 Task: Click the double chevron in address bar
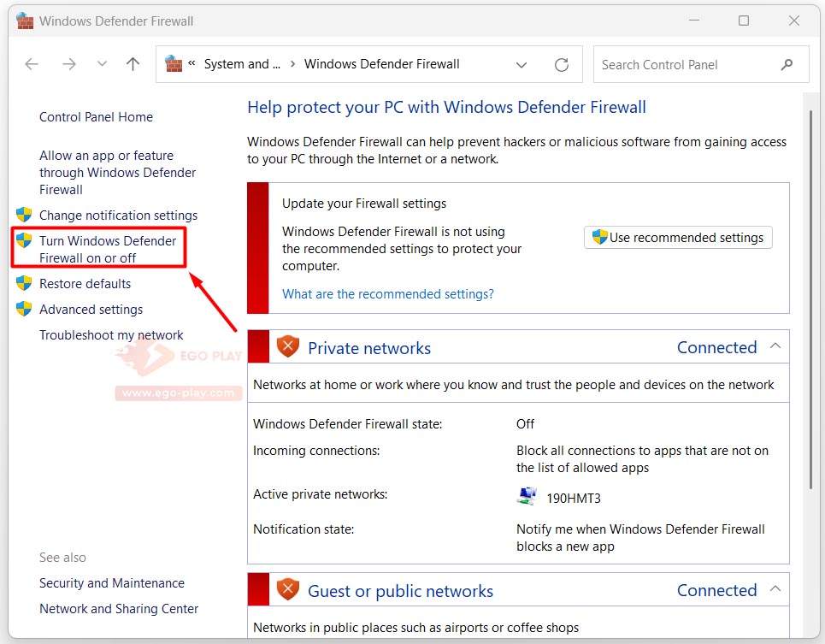pos(192,63)
